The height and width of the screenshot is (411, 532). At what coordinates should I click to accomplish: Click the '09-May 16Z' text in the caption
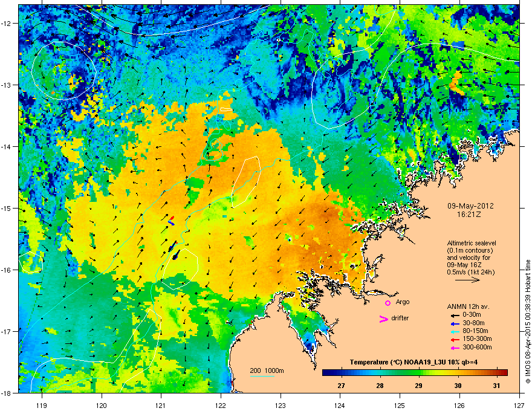(464, 265)
